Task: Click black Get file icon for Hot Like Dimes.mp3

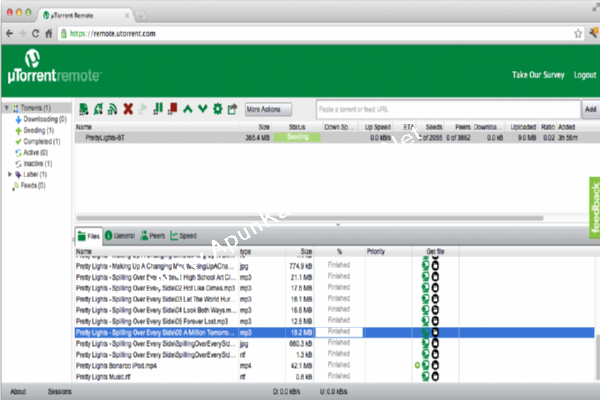Action: coord(435,288)
